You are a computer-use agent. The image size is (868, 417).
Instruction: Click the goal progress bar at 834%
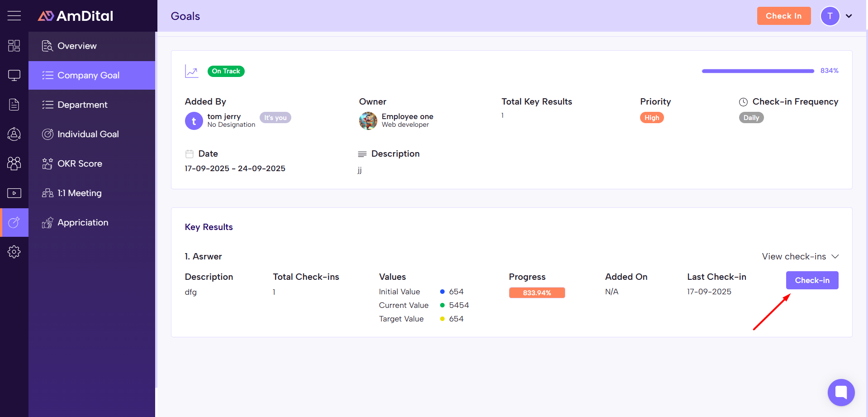(758, 71)
